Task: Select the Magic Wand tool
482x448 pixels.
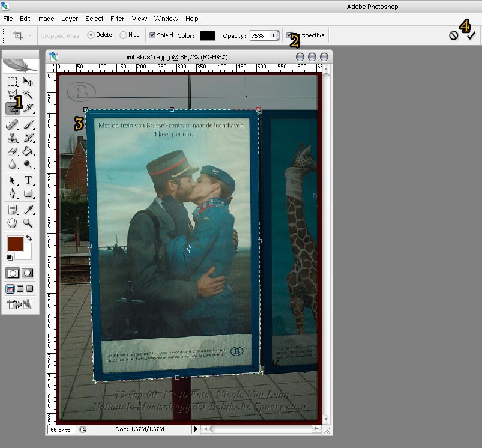Action: coord(28,94)
